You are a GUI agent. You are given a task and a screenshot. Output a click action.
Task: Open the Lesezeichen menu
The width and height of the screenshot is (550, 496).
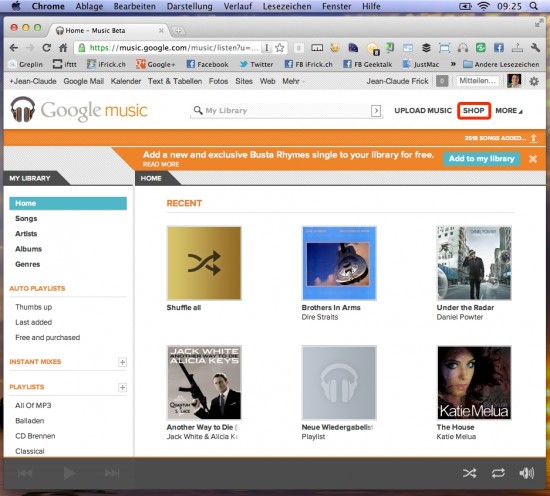coord(287,6)
